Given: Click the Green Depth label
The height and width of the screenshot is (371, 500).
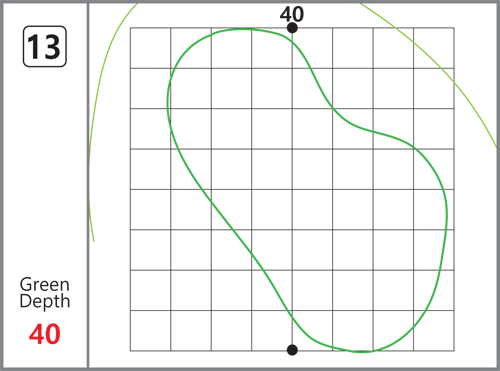Looking at the screenshot, I should (45, 293).
